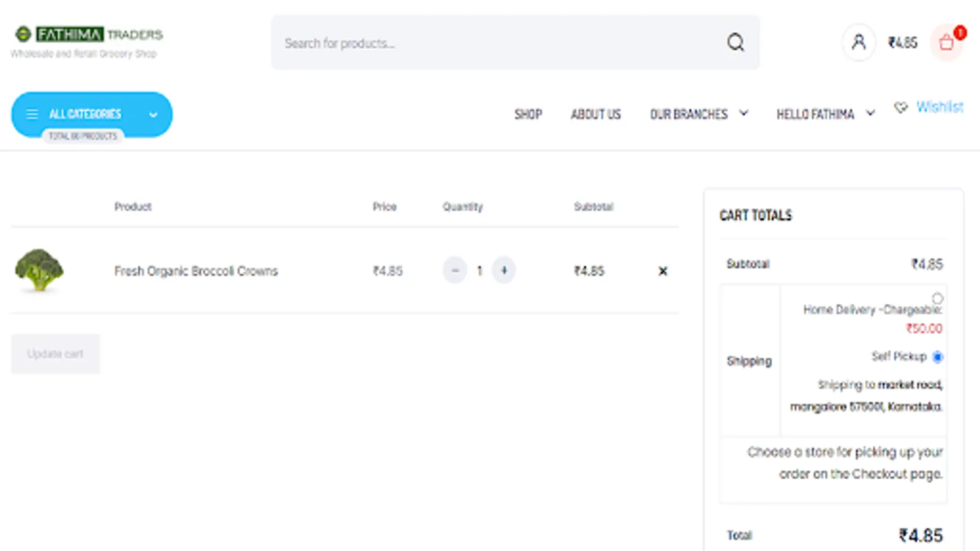Remove Broccoli Crowns from cart
980x551 pixels.
point(663,271)
